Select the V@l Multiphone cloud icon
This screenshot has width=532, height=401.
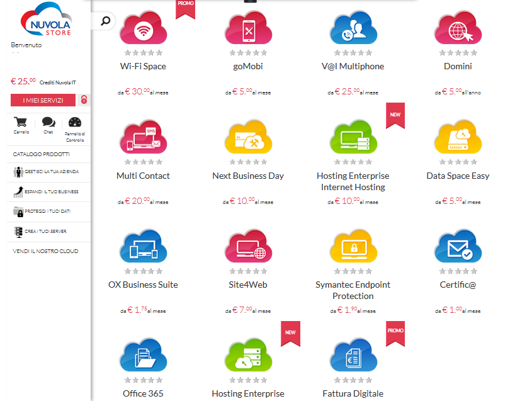tap(353, 28)
